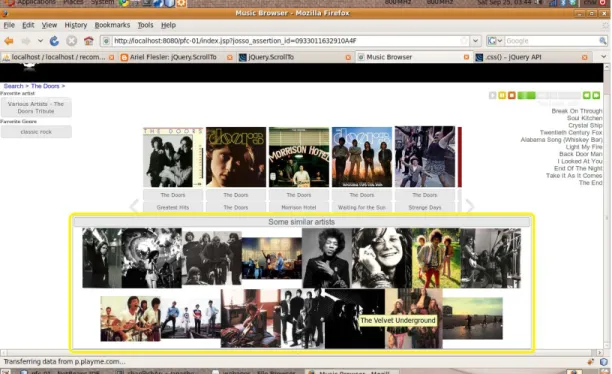
Task: Open the Greatest Hits album button
Action: click(x=173, y=207)
